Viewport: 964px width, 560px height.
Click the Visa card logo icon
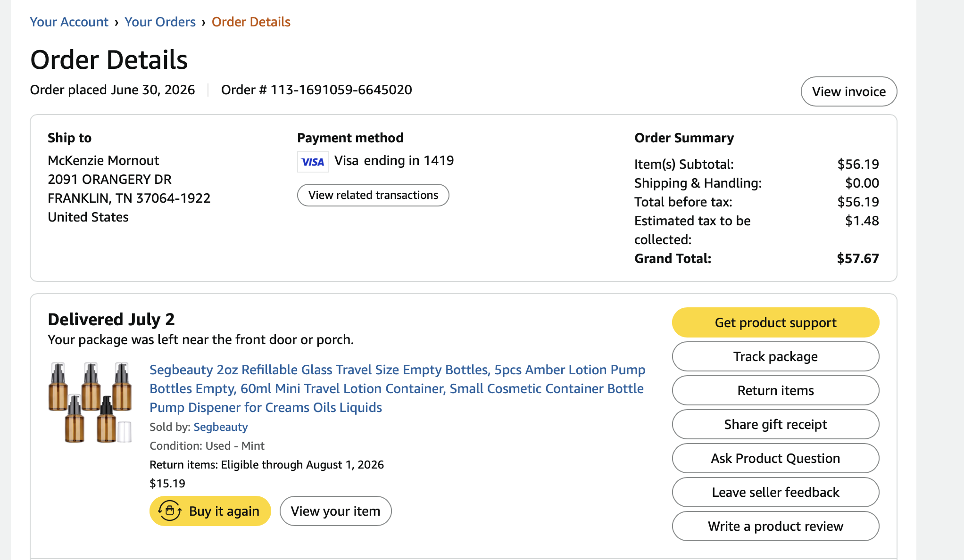coord(313,162)
